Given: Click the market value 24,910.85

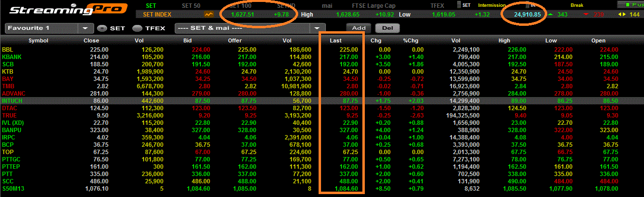Looking at the screenshot, I should point(527,15).
